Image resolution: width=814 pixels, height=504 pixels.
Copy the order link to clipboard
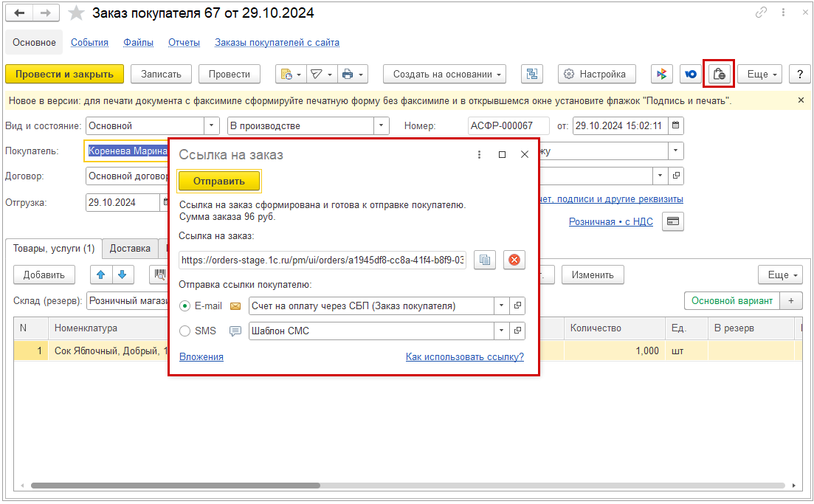tap(485, 260)
